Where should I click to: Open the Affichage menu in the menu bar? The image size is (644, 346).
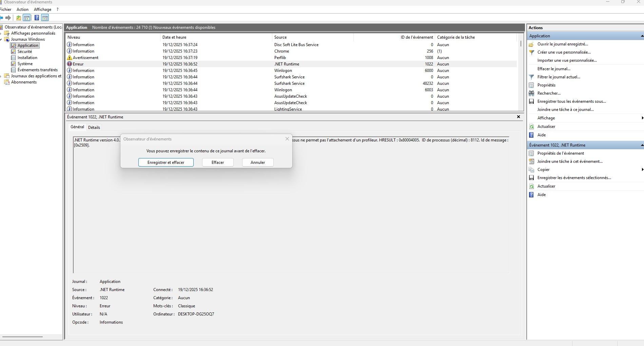click(42, 9)
